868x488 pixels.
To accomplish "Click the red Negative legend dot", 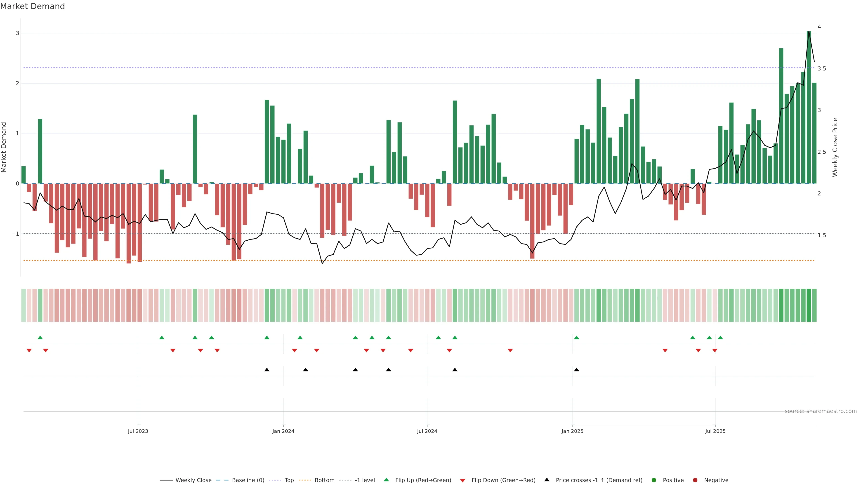I will 695,480.
